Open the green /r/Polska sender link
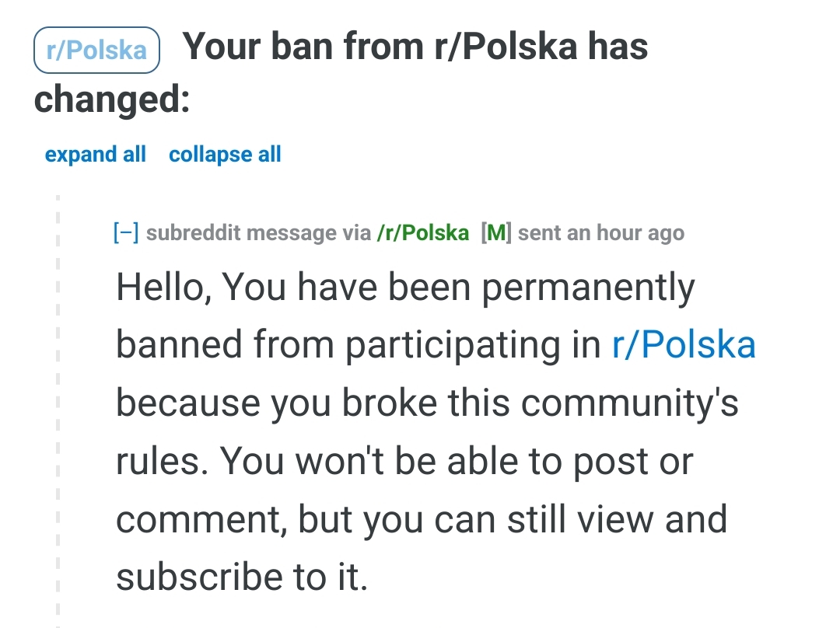Image resolution: width=840 pixels, height=628 pixels. (422, 232)
